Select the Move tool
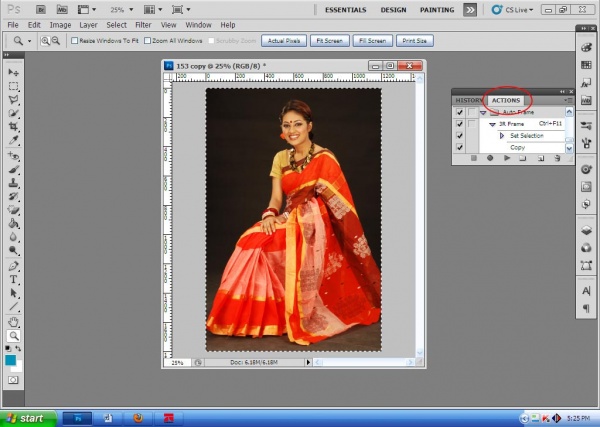This screenshot has height=427, width=600. click(x=14, y=73)
